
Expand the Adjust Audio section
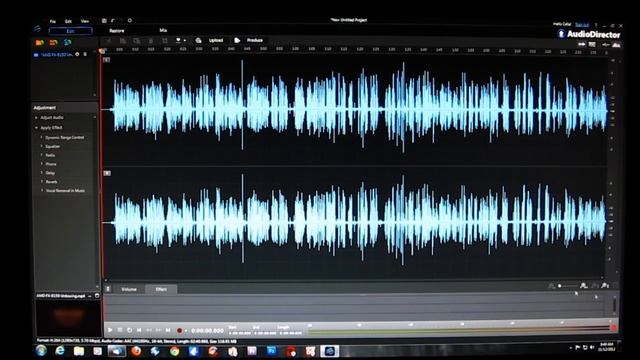(x=36, y=118)
